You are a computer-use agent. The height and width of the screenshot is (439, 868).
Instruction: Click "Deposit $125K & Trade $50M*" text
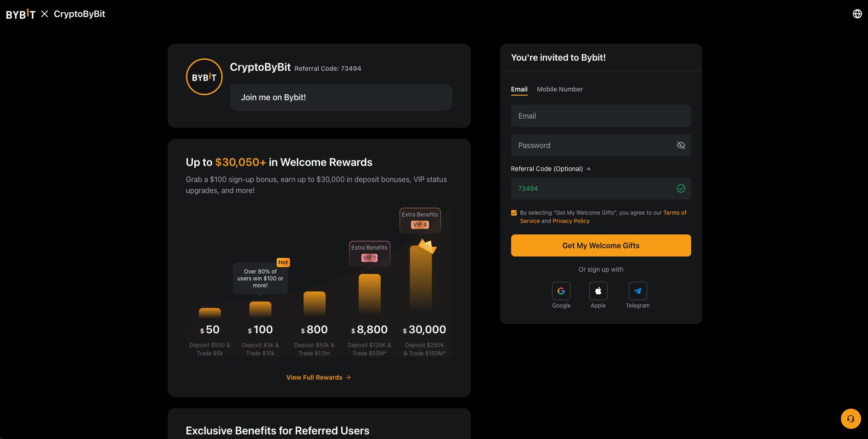click(x=370, y=349)
